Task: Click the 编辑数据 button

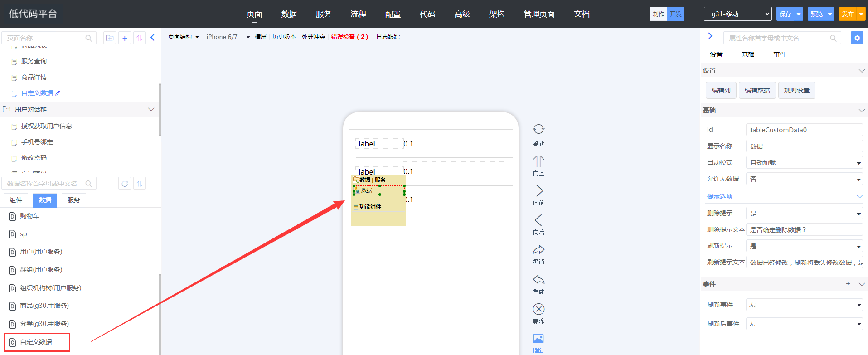Action: click(x=757, y=90)
